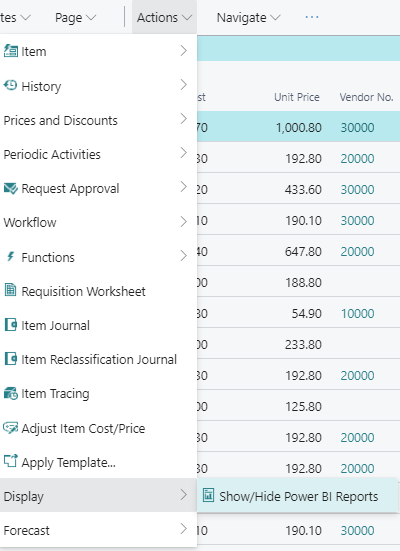Click the History clock icon
The image size is (400, 551).
[10, 85]
